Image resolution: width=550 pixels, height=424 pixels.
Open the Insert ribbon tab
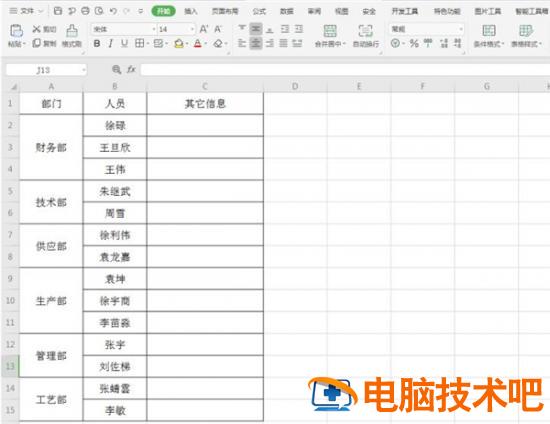(191, 11)
